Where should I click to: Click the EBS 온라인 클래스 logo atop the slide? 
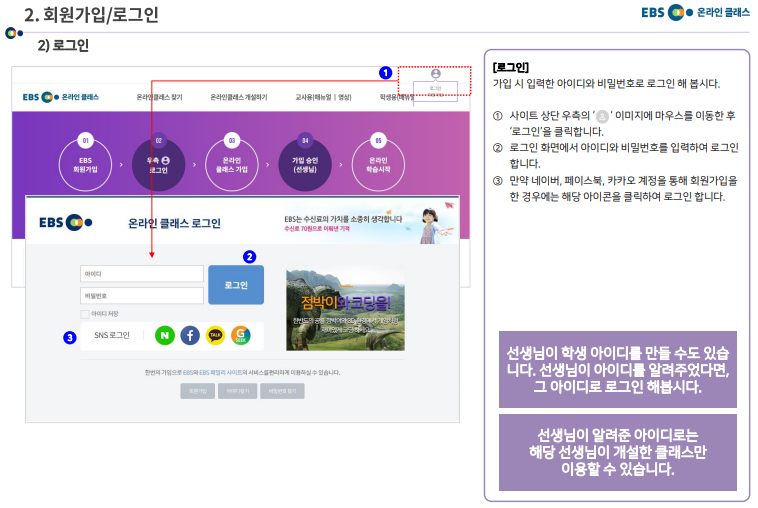pos(695,13)
